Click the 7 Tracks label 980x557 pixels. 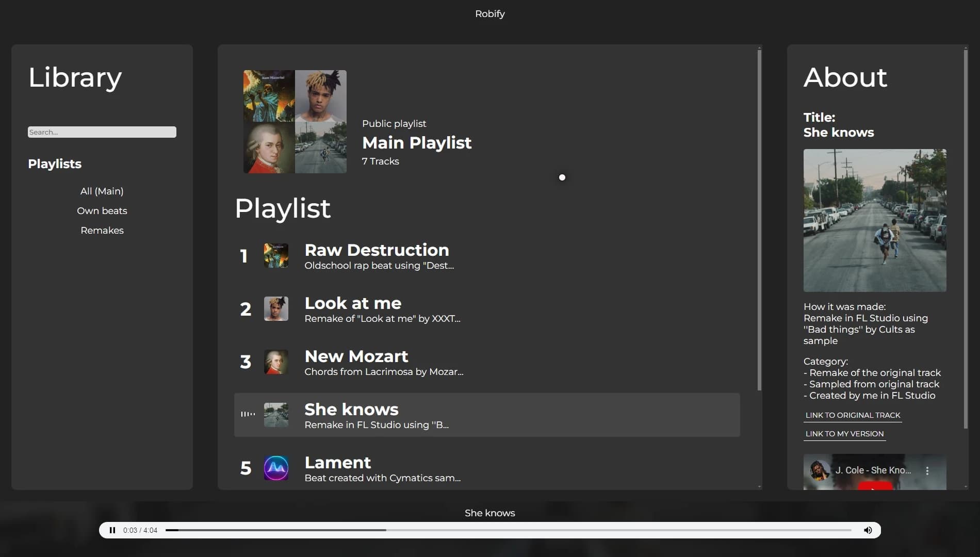click(x=381, y=161)
